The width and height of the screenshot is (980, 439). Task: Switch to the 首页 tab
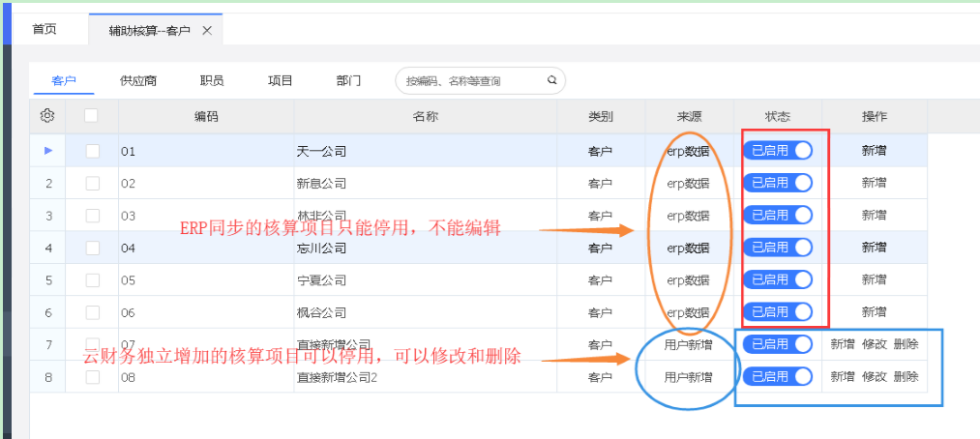(45, 29)
